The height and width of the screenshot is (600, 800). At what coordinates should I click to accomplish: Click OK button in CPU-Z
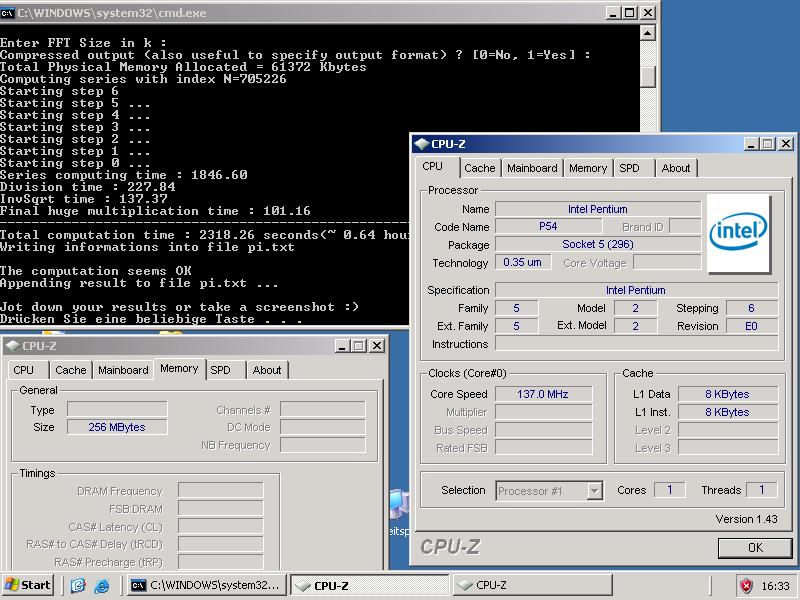(x=755, y=548)
